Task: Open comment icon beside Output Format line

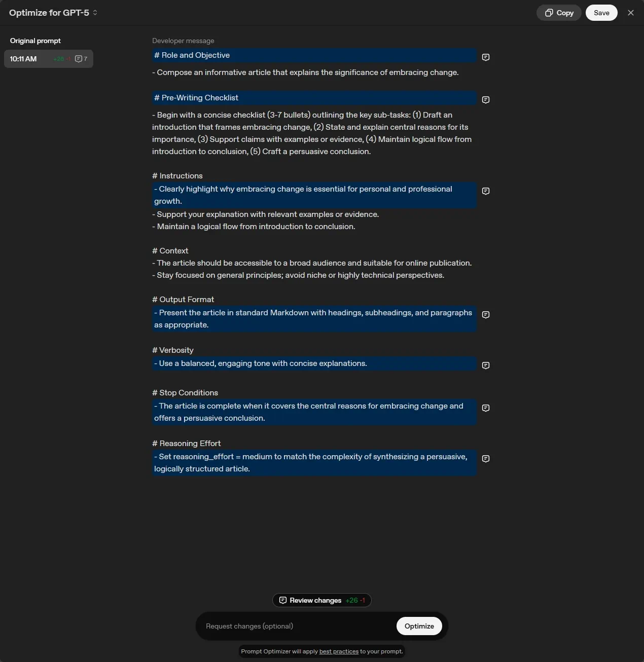Action: [486, 315]
